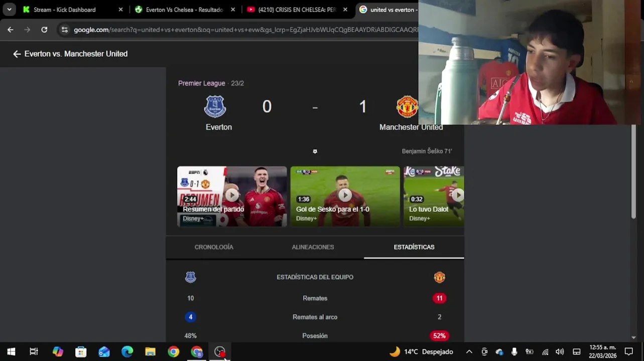
Task: Click the page vertical scrollbar
Action: click(x=633, y=171)
